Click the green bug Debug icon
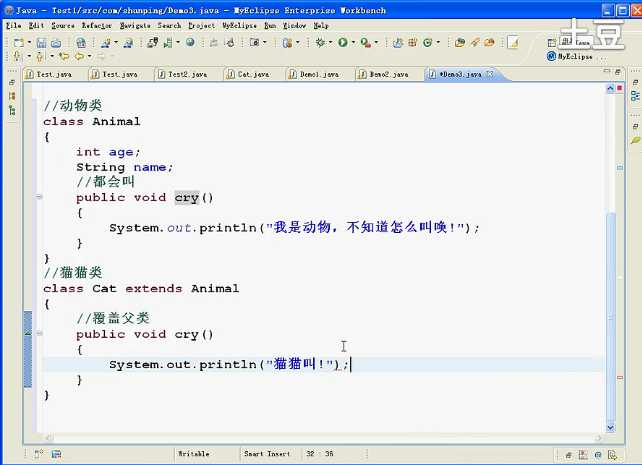The height and width of the screenshot is (465, 642). pyautogui.click(x=320, y=42)
